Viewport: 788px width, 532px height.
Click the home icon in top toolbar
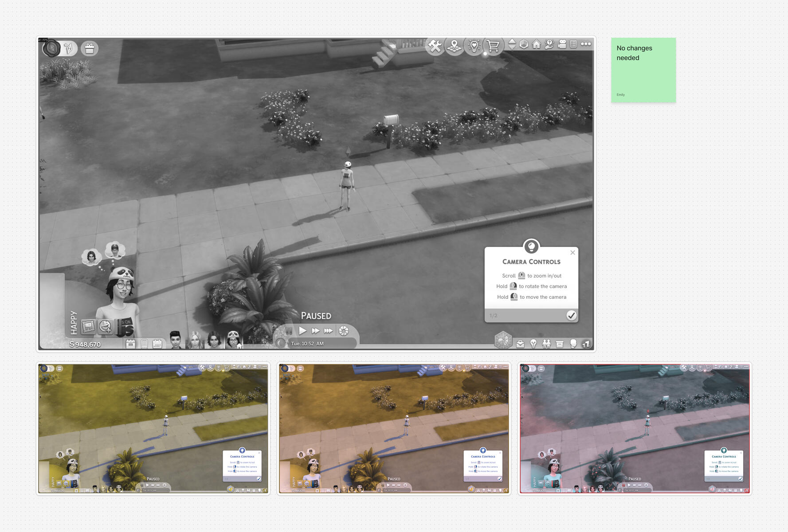[537, 44]
